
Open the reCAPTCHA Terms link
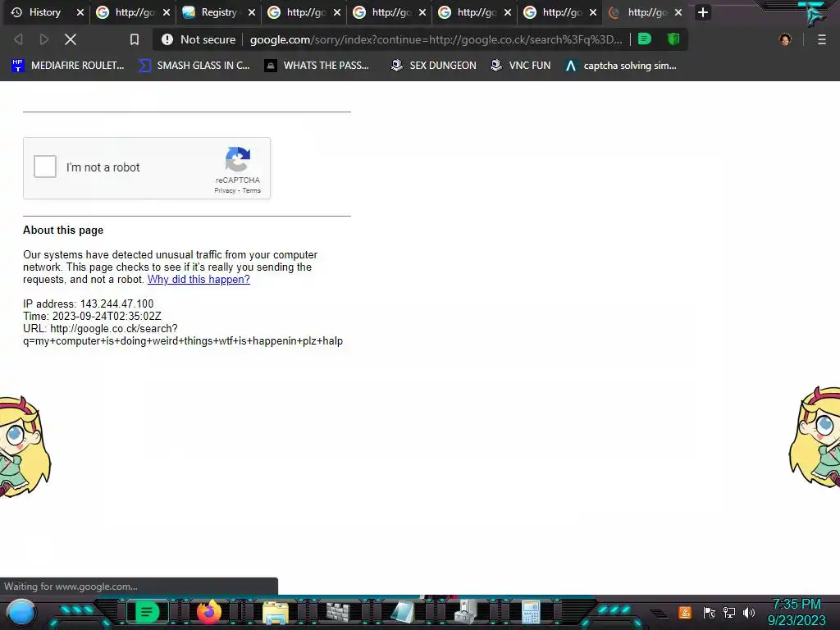click(251, 190)
